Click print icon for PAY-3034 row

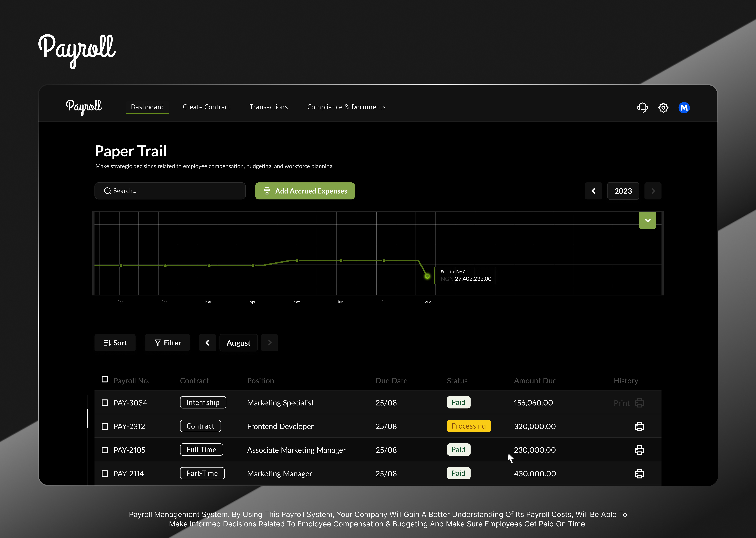coord(639,403)
